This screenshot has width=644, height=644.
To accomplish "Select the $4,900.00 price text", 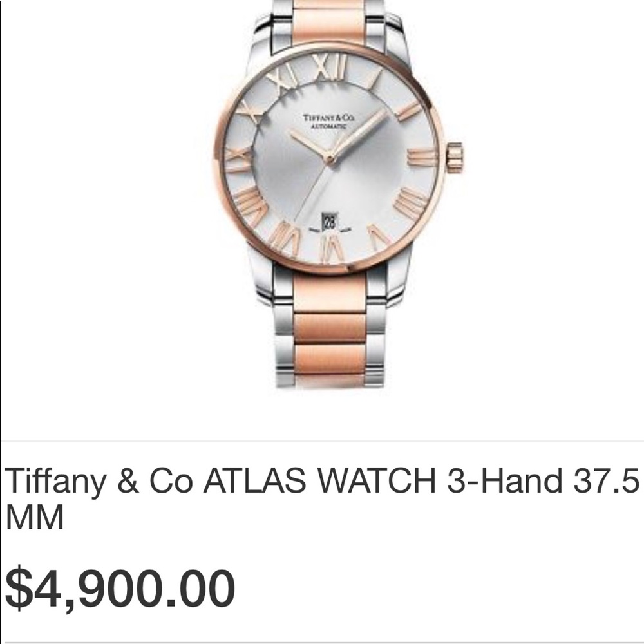I will click(120, 588).
